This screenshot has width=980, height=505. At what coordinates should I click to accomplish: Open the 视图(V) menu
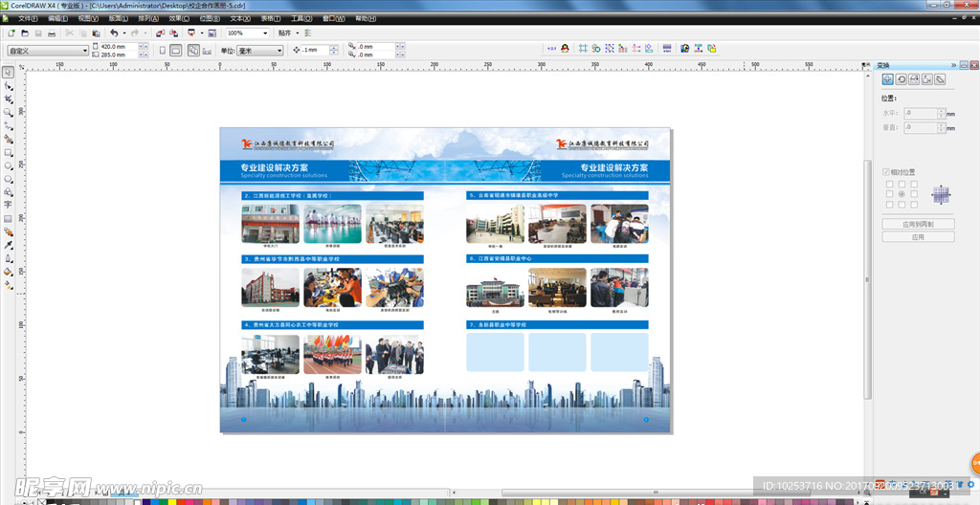pyautogui.click(x=89, y=19)
